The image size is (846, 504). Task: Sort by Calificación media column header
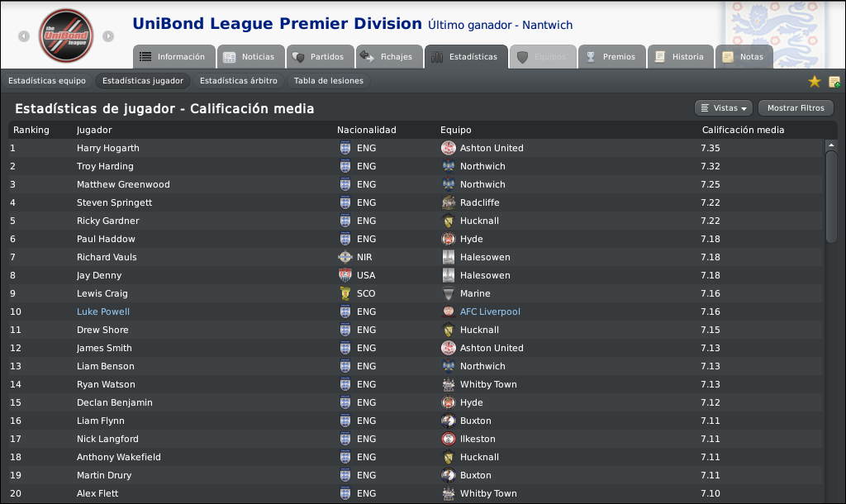[743, 130]
